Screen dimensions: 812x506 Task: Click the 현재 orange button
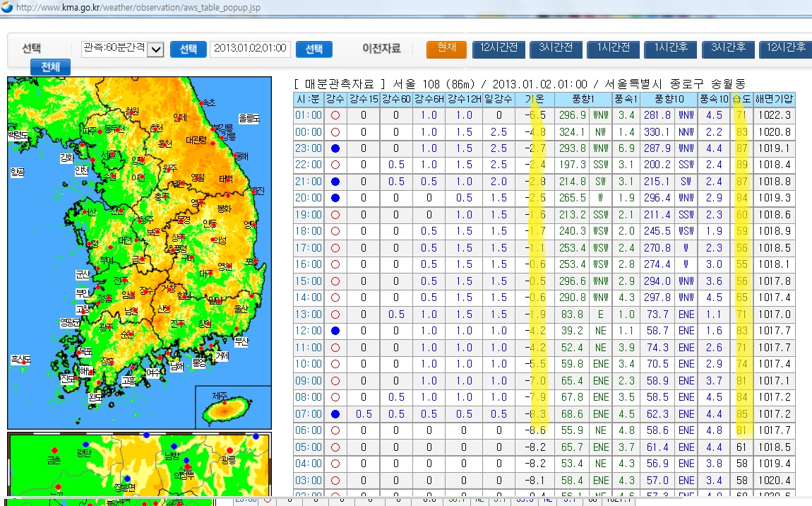coord(446,48)
